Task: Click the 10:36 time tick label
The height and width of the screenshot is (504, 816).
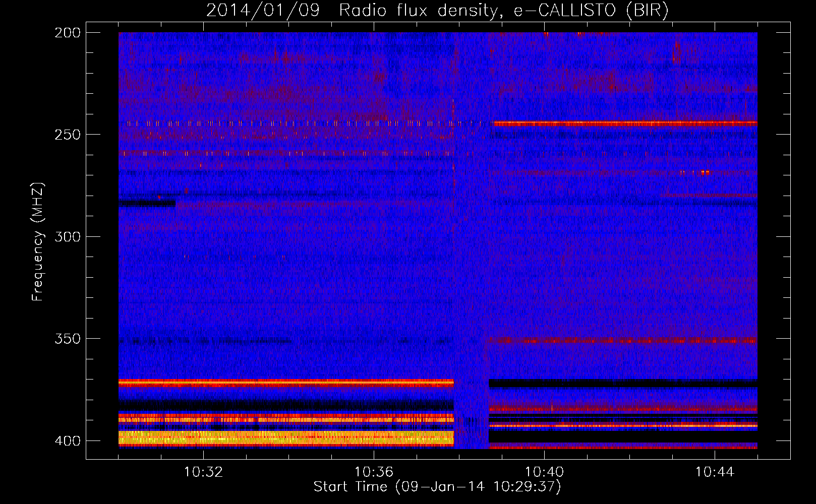Action: pos(374,472)
